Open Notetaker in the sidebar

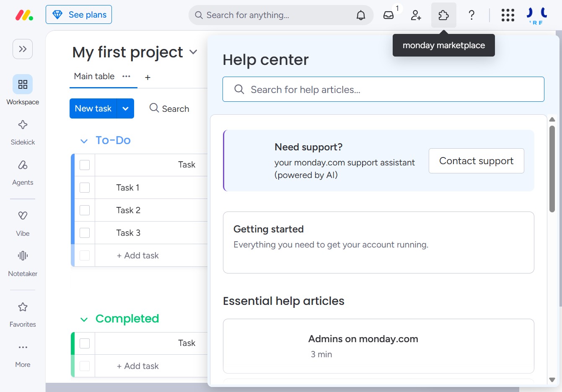pos(23,263)
